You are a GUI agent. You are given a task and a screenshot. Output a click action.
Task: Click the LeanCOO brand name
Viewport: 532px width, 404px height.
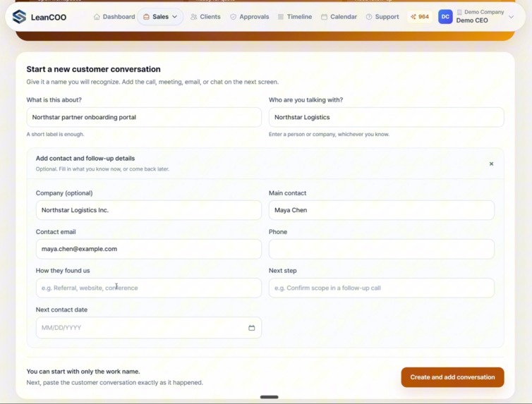(49, 18)
